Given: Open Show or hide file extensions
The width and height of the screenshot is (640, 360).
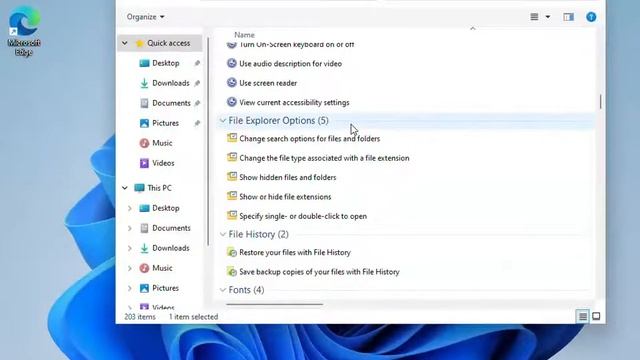Looking at the screenshot, I should (x=285, y=197).
